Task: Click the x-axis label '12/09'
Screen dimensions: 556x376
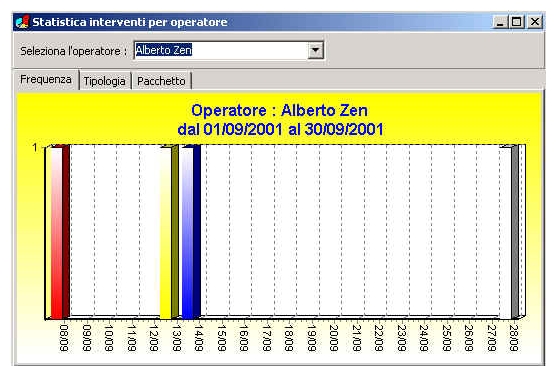Action: [x=154, y=338]
